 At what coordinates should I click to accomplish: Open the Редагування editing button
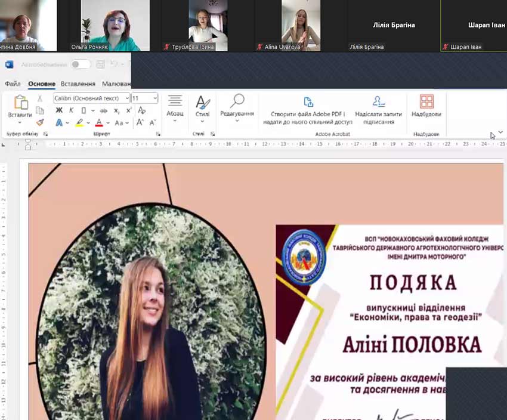click(237, 107)
